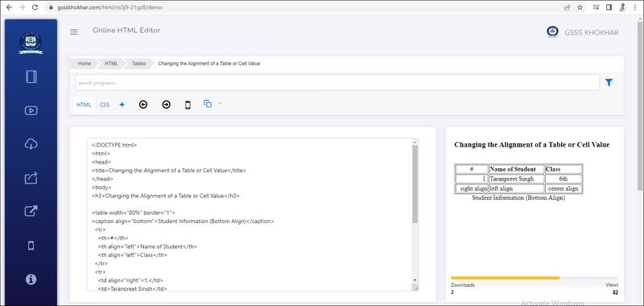
Task: Click the Taranpreet Singh table cell
Action: (517, 179)
